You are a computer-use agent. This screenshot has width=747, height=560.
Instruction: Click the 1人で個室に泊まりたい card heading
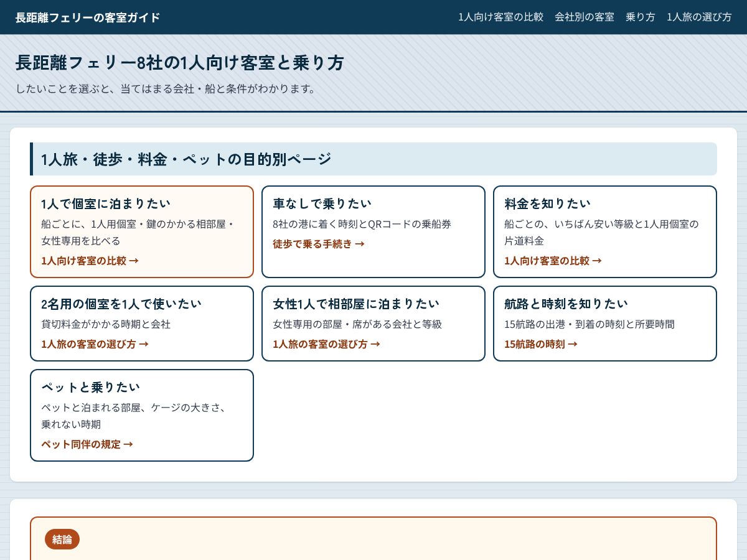(106, 203)
